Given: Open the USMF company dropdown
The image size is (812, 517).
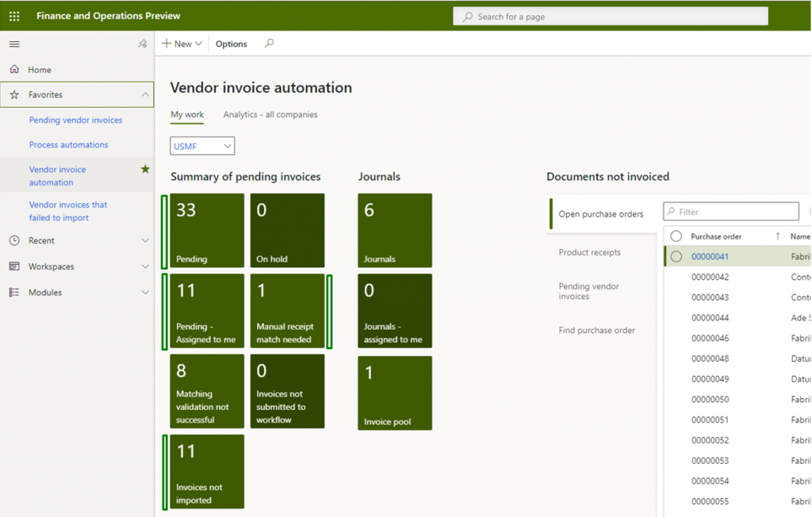Looking at the screenshot, I should (x=202, y=146).
